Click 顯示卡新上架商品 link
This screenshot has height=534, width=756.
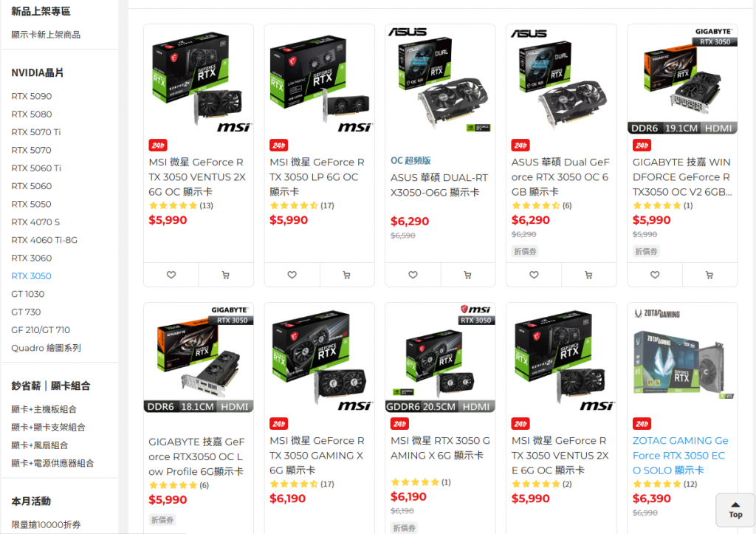pos(46,35)
